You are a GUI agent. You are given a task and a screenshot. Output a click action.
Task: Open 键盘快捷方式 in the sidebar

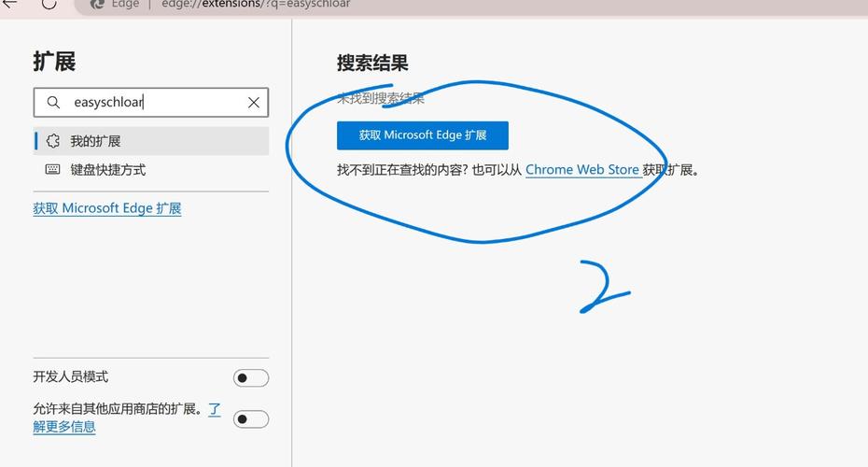click(x=151, y=169)
